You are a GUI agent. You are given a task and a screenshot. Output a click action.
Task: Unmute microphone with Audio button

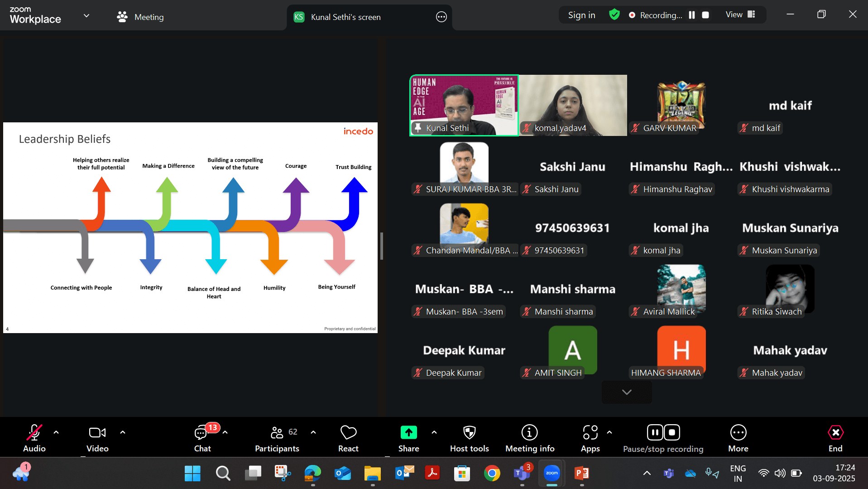point(34,438)
